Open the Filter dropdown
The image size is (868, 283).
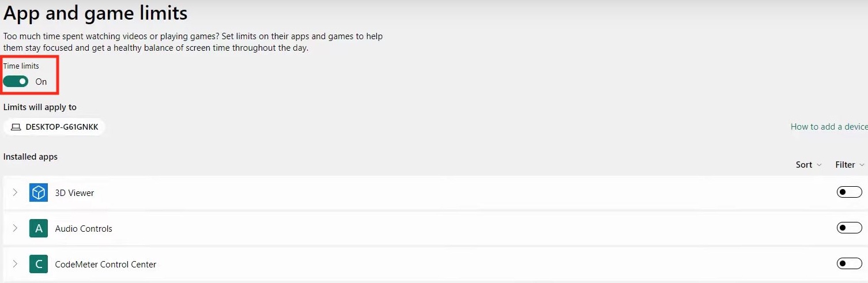[850, 165]
